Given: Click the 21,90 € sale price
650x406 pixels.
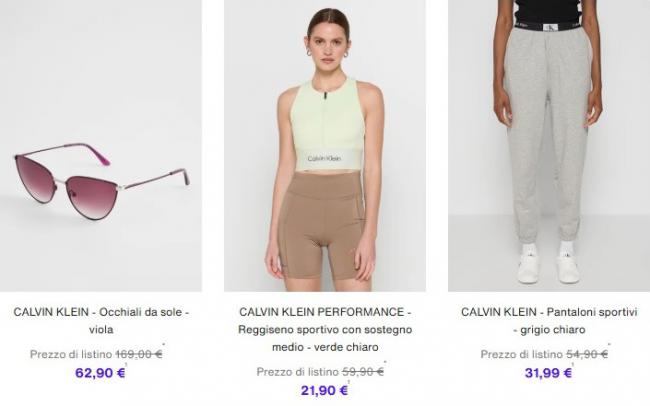Looking at the screenshot, I should pyautogui.click(x=324, y=390).
